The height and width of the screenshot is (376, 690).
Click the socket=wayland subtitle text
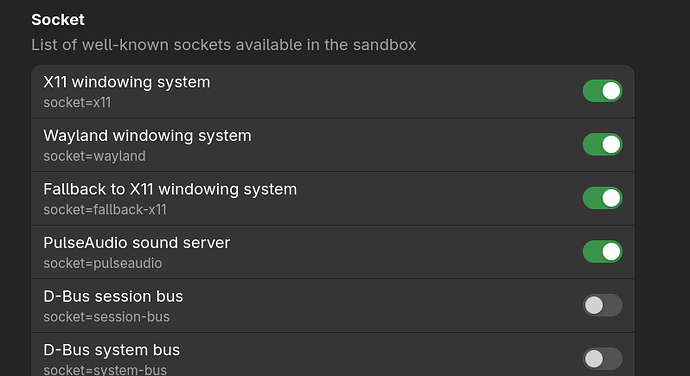[x=94, y=156]
